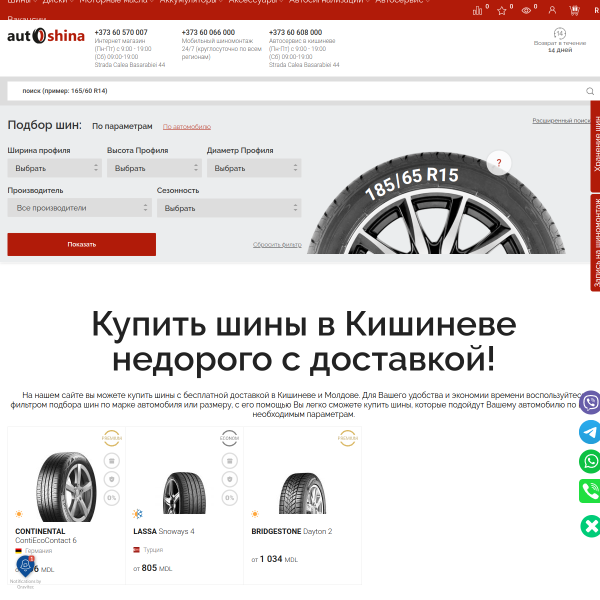Click summer sun icon on Bridgestone card
Viewport: 600px width, 600px height.
(255, 514)
